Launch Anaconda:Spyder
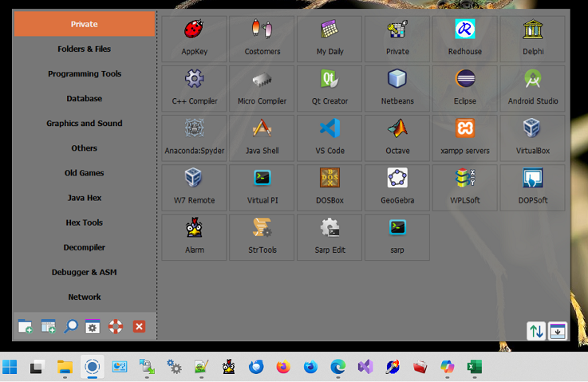 tap(194, 138)
